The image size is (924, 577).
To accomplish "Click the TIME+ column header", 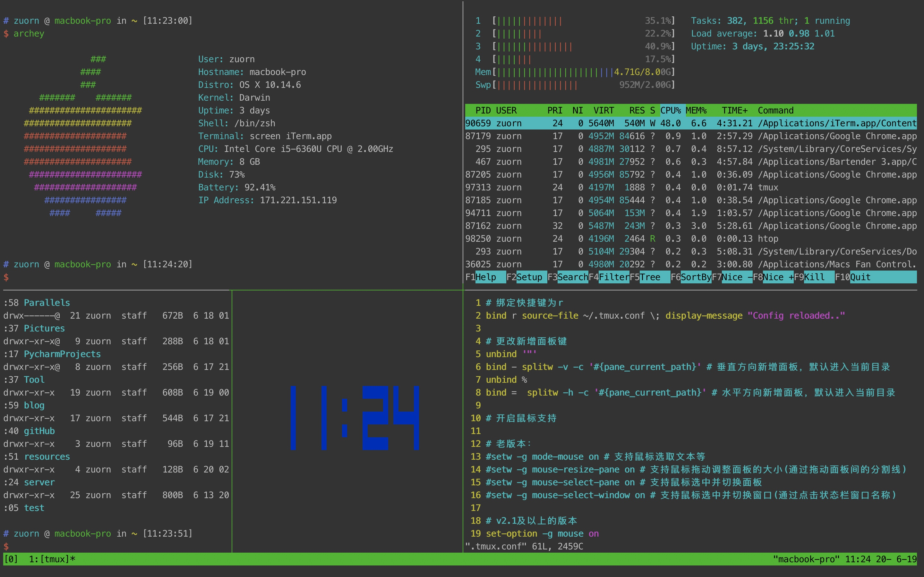I will [x=734, y=111].
